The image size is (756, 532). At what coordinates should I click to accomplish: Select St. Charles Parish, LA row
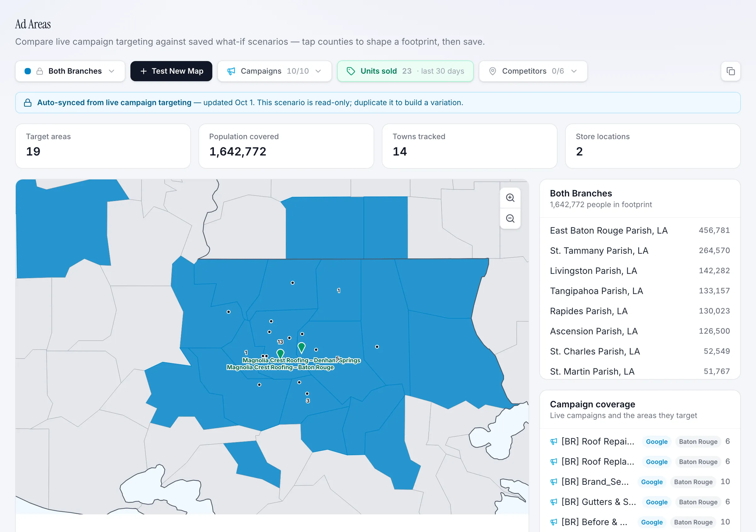pos(639,351)
